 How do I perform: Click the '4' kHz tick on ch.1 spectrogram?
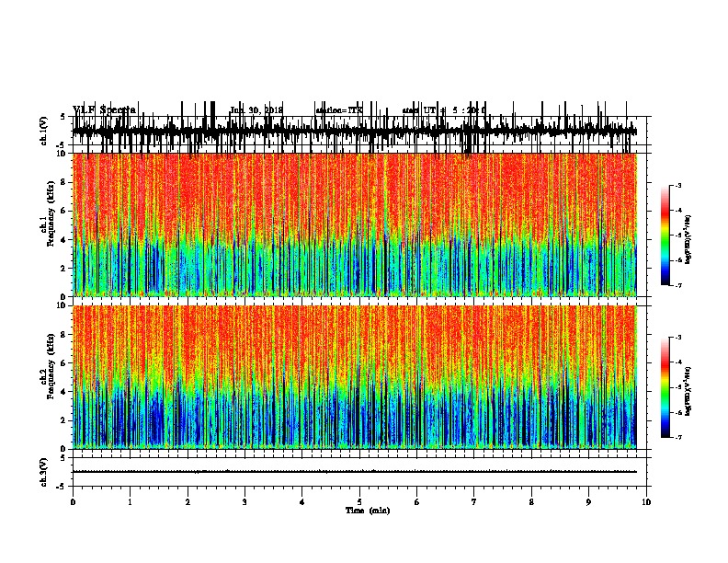(x=64, y=240)
